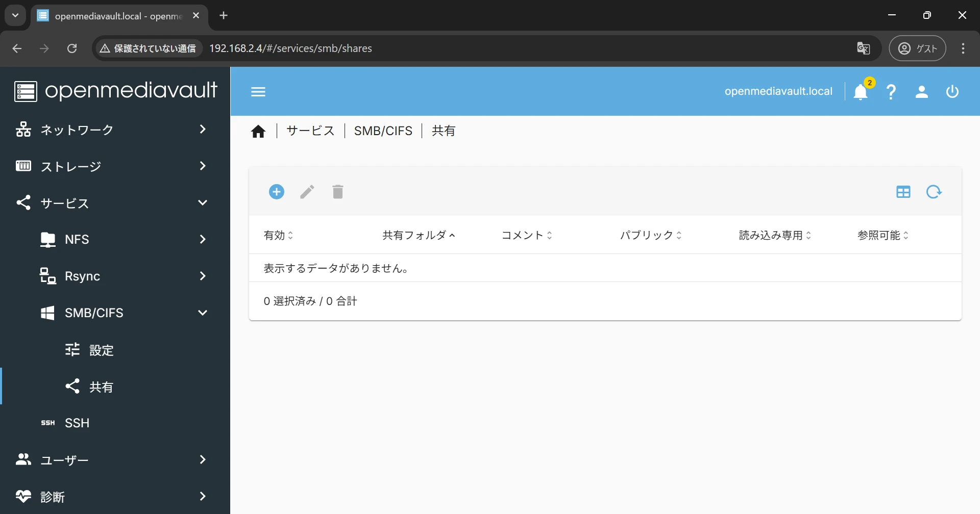Reload the page with browser refresh button
Image resolution: width=980 pixels, height=514 pixels.
72,48
